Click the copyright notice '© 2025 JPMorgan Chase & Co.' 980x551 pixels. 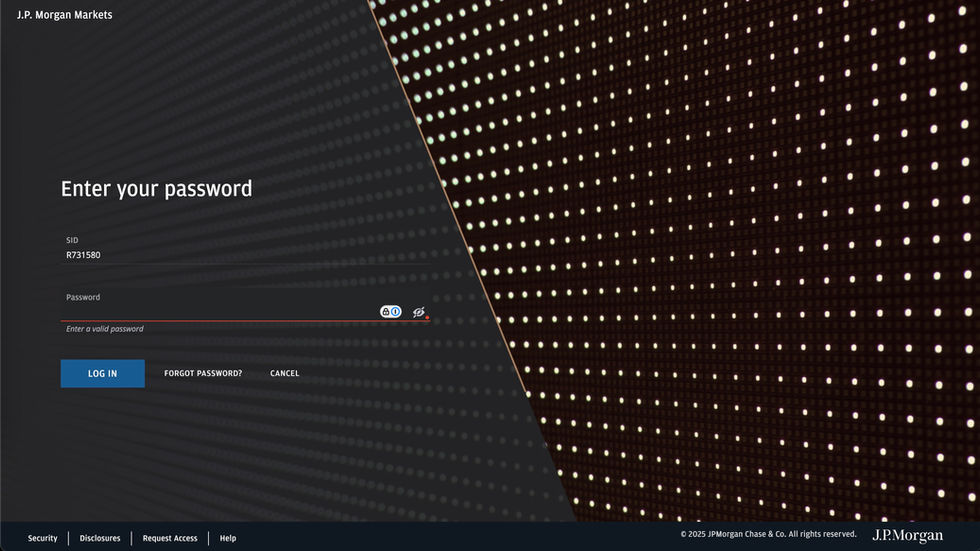733,534
